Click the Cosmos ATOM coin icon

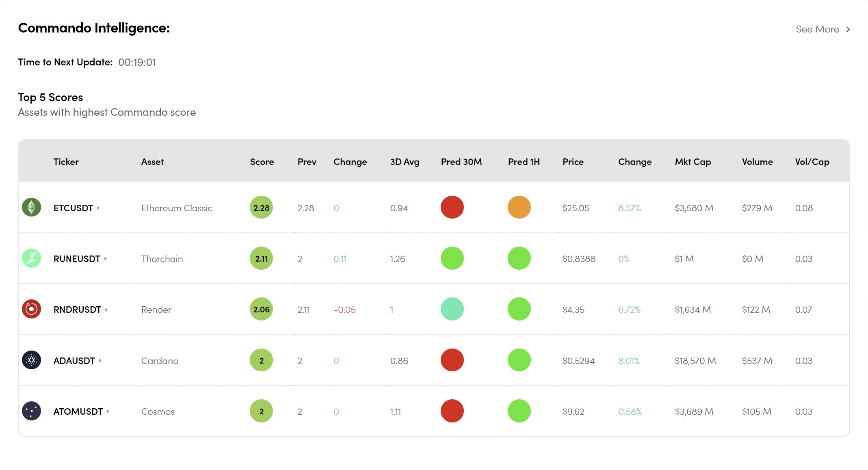pos(31,411)
